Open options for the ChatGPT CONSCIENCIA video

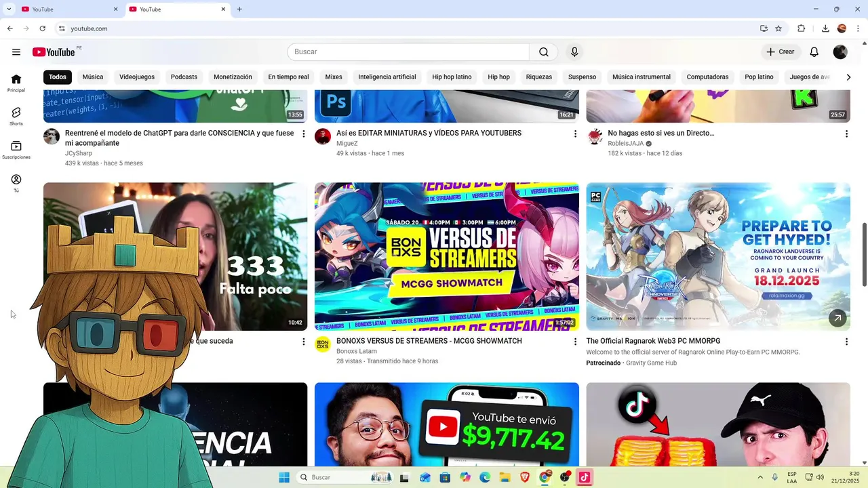(303, 134)
